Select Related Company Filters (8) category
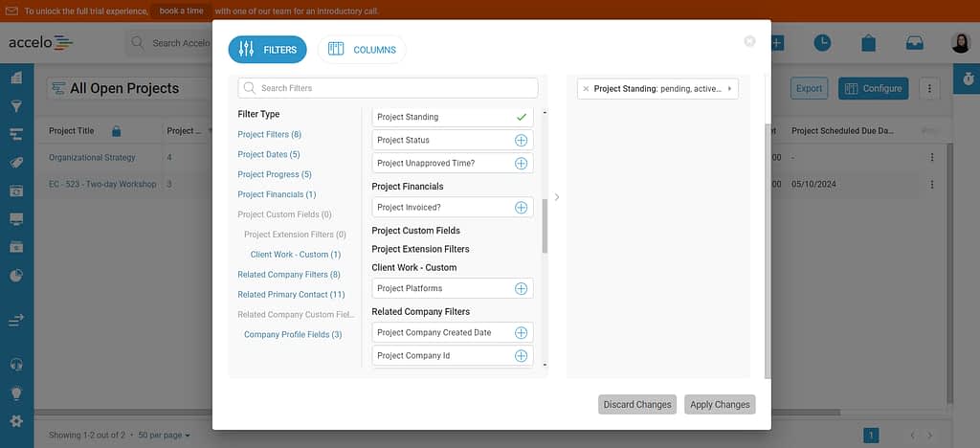Image resolution: width=980 pixels, height=448 pixels. tap(289, 275)
